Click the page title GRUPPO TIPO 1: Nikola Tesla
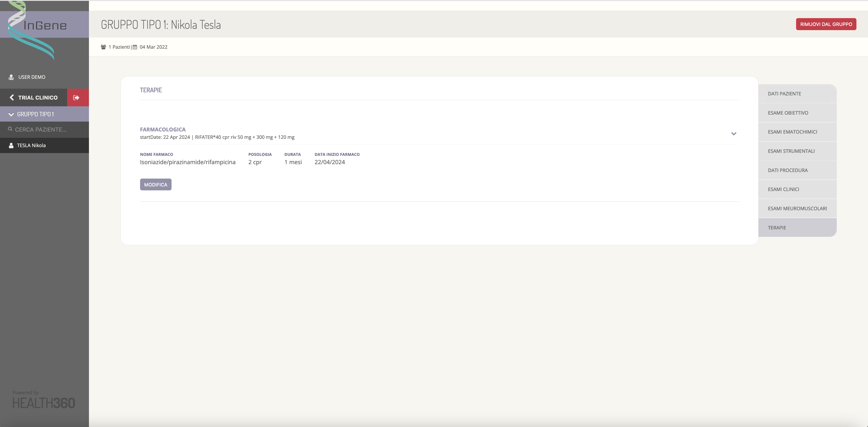This screenshot has height=427, width=868. [161, 25]
